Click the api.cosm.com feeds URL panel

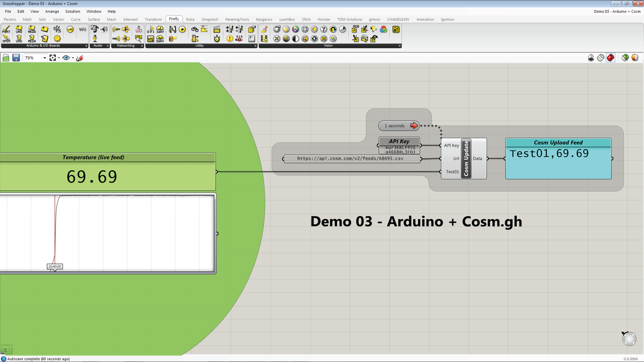click(x=352, y=159)
